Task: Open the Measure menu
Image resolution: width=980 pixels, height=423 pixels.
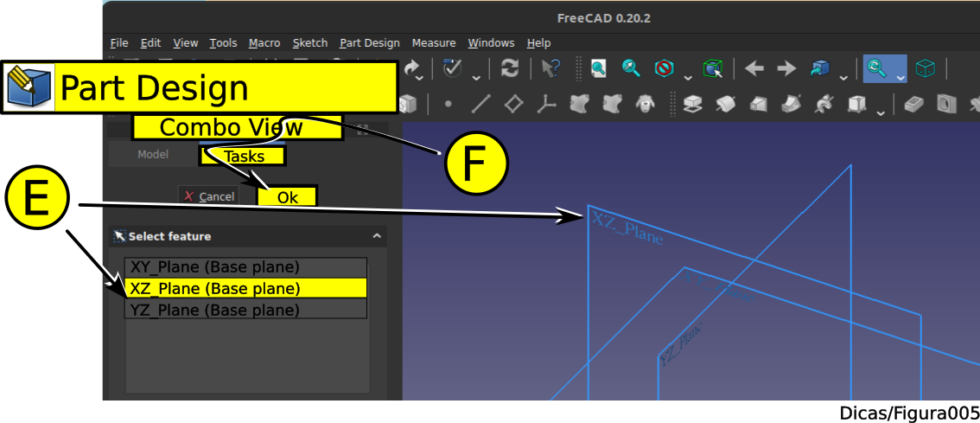Action: coord(434,42)
